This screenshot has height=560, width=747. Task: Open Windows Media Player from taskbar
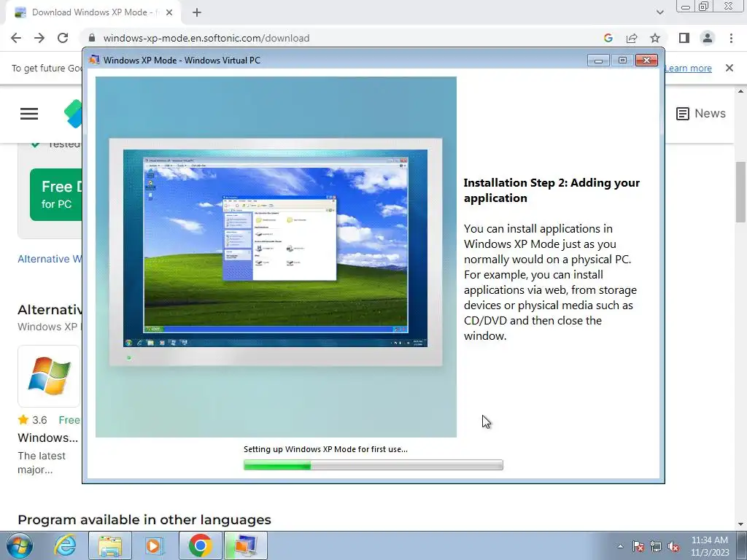tap(153, 545)
